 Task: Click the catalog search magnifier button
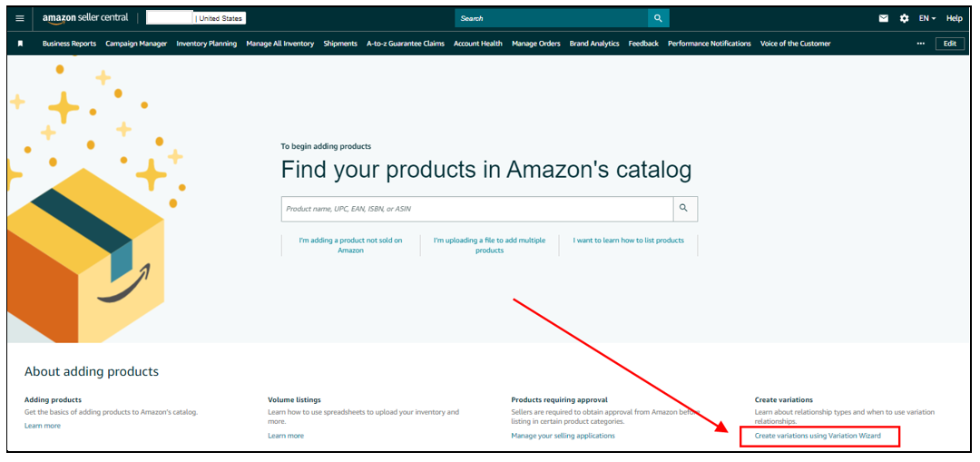click(x=685, y=209)
